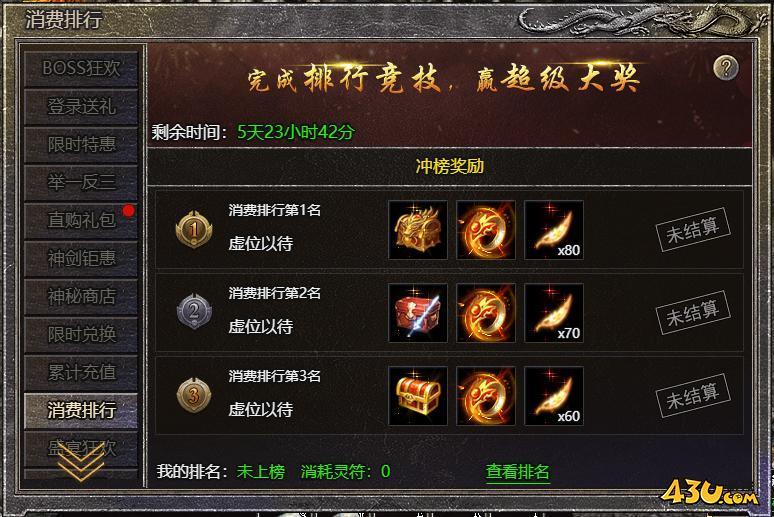This screenshot has width=774, height=517.
Task: Select the 神秘商店 sidebar tab
Action: click(81, 296)
